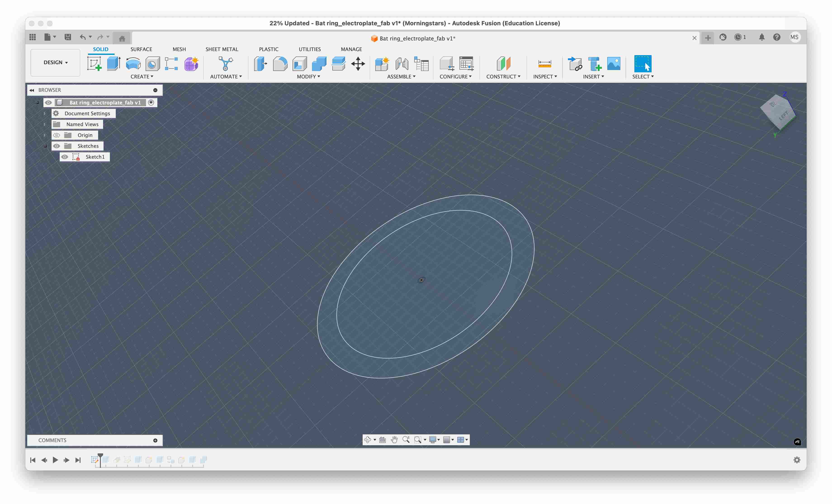This screenshot has width=832, height=504.
Task: Select the Hole tool
Action: tap(153, 64)
